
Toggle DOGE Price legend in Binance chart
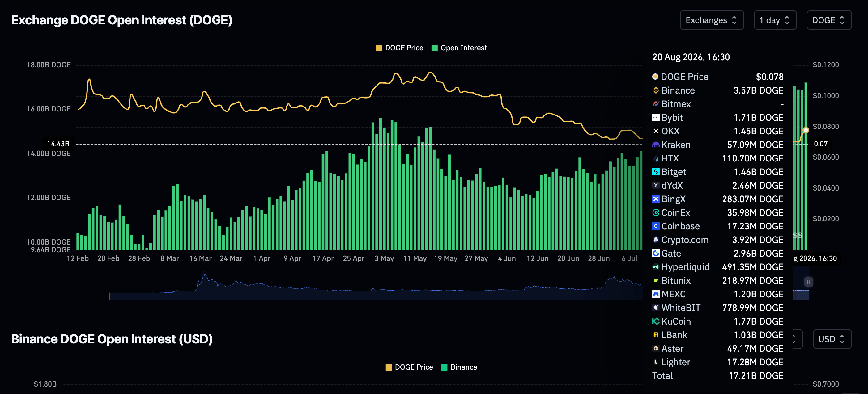[409, 367]
